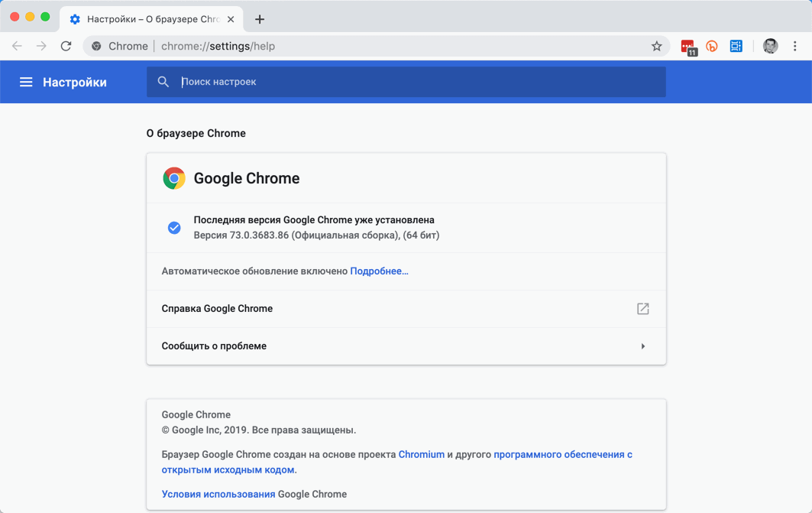This screenshot has height=513, width=812.
Task: Open the Chromium project link
Action: click(x=422, y=454)
